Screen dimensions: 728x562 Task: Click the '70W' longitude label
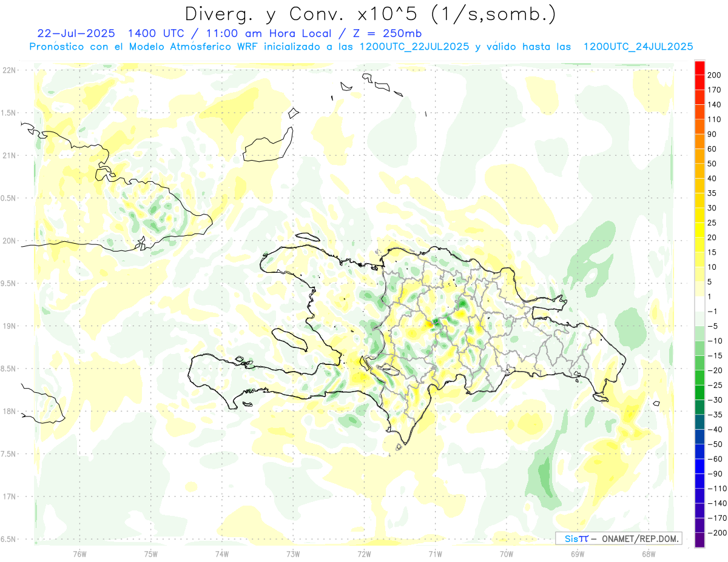507,554
